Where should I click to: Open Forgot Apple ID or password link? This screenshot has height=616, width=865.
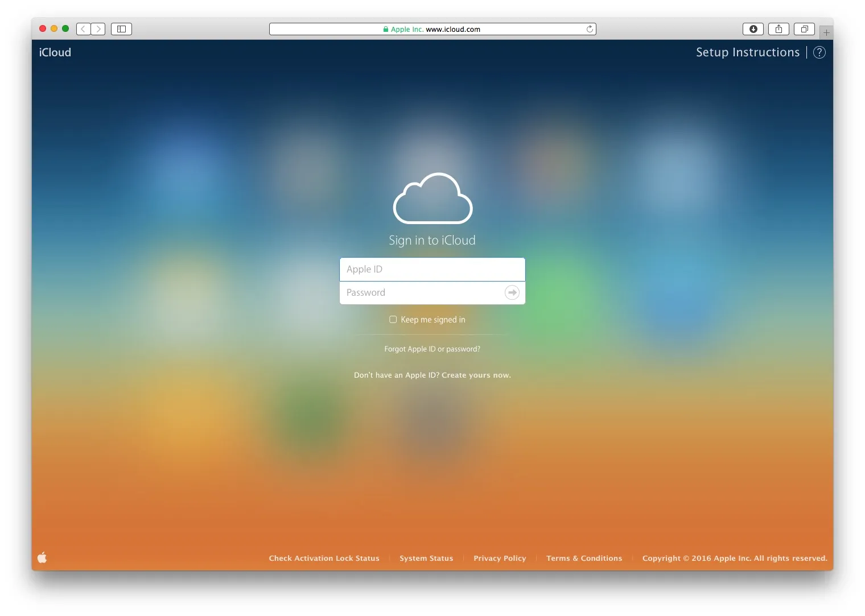tap(432, 349)
